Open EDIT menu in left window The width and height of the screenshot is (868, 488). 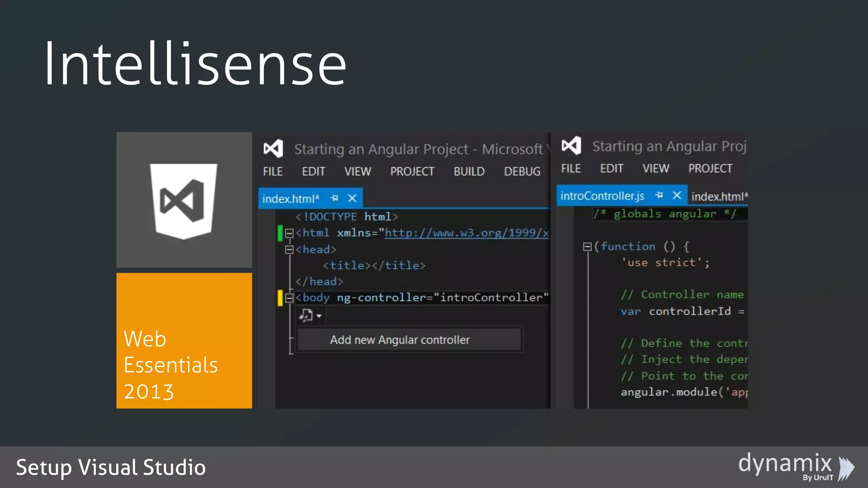pyautogui.click(x=314, y=172)
